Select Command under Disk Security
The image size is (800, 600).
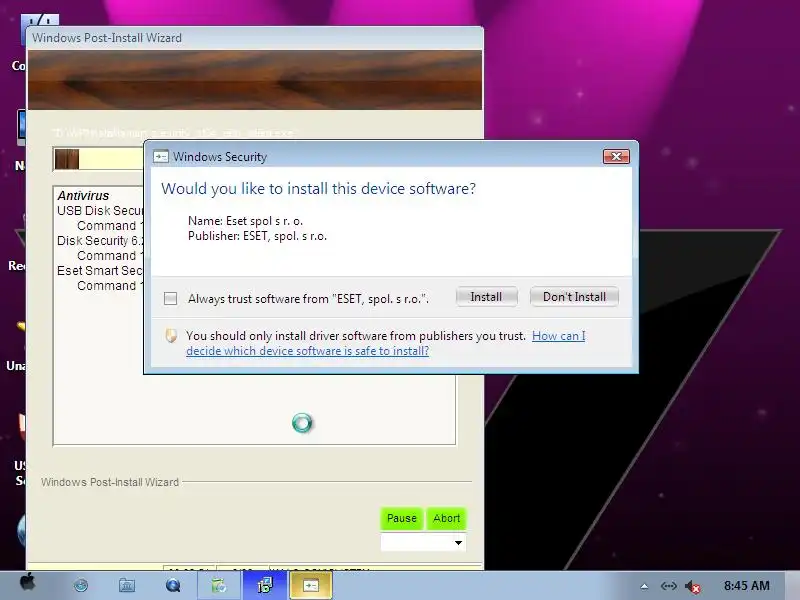point(110,256)
